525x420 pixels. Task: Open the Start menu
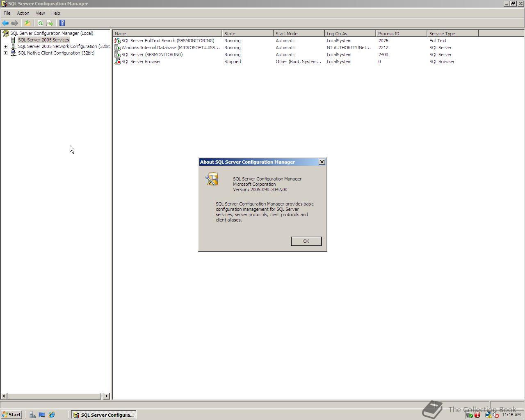[11, 415]
